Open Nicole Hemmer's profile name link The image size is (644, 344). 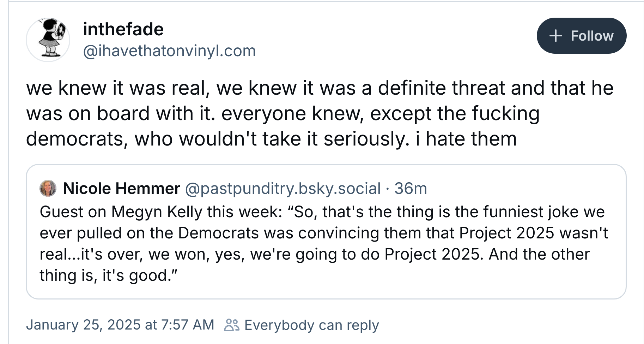click(x=122, y=188)
